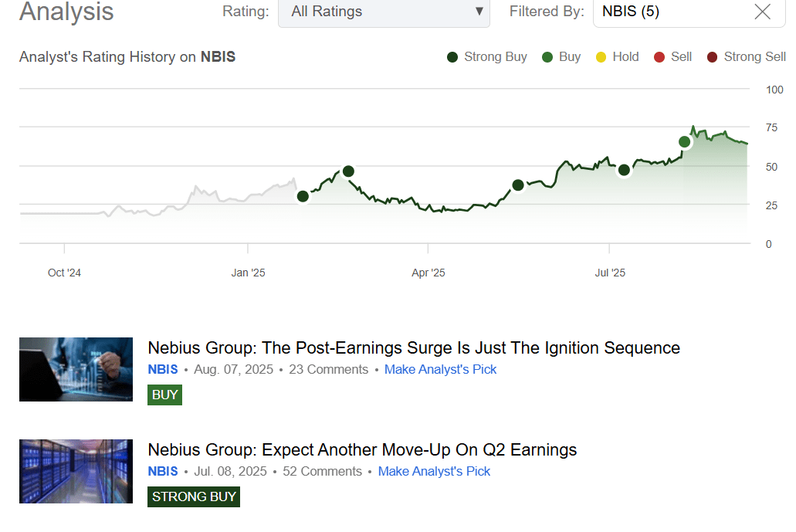The width and height of the screenshot is (796, 532).
Task: Click the BUY rating badge
Action: 165,395
